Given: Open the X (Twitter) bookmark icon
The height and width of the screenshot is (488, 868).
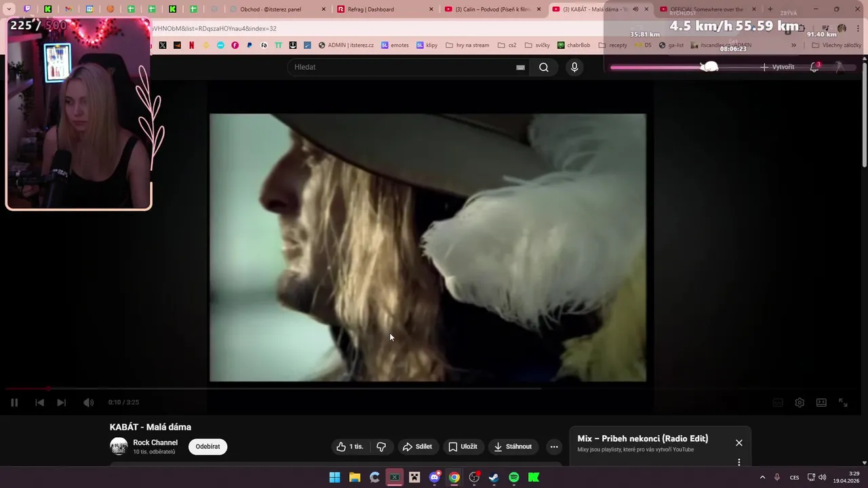Looking at the screenshot, I should pos(163,45).
